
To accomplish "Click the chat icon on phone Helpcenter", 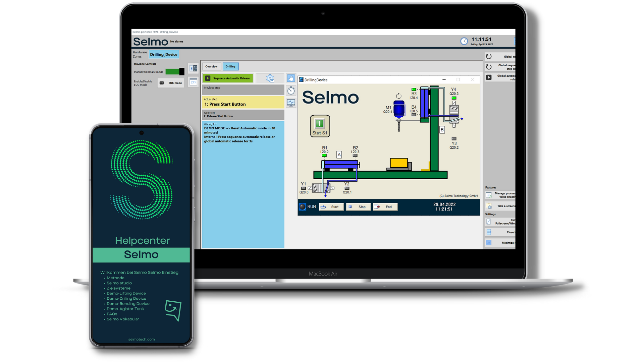I will click(173, 310).
